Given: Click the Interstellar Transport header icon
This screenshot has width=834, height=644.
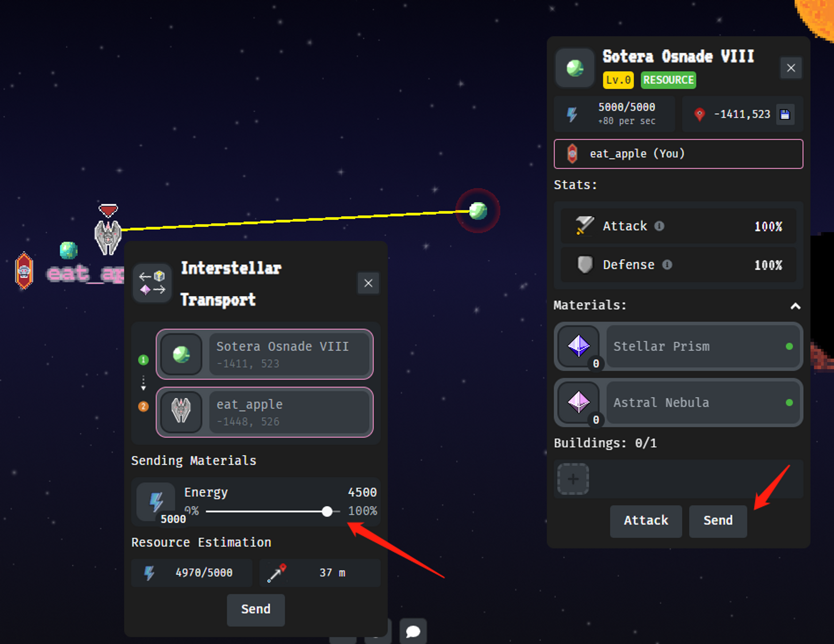Looking at the screenshot, I should pyautogui.click(x=152, y=283).
